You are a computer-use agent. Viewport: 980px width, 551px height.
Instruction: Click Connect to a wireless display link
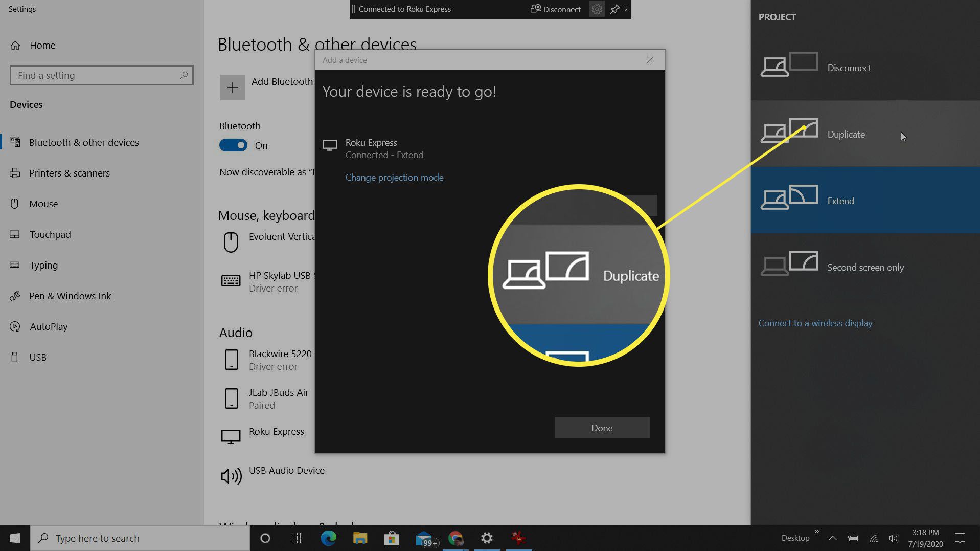point(815,323)
